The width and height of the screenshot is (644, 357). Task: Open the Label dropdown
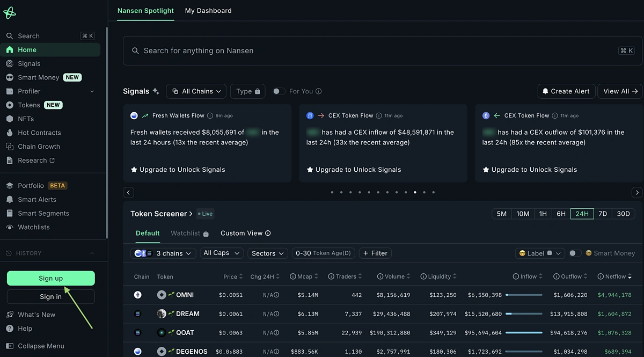[540, 253]
